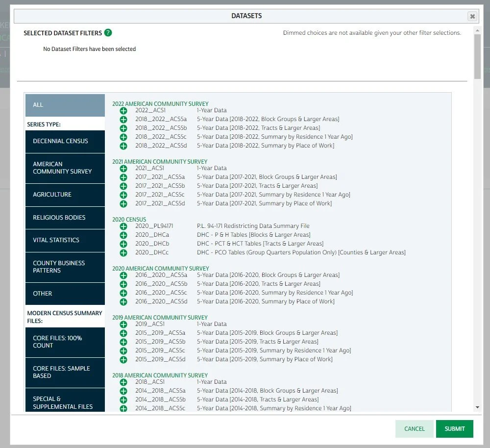Screen dimensions: 490x448
Task: Click the plus icon for 2020_DHCc
Action: click(123, 252)
